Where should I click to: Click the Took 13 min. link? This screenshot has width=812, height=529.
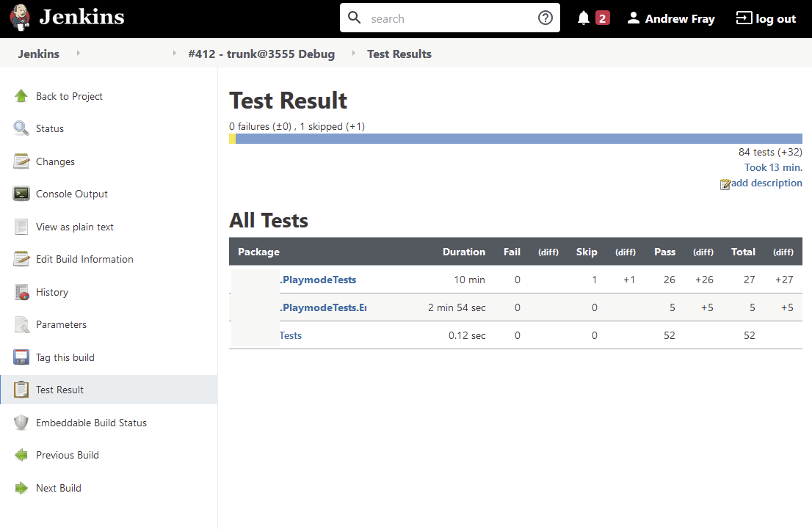(x=773, y=168)
